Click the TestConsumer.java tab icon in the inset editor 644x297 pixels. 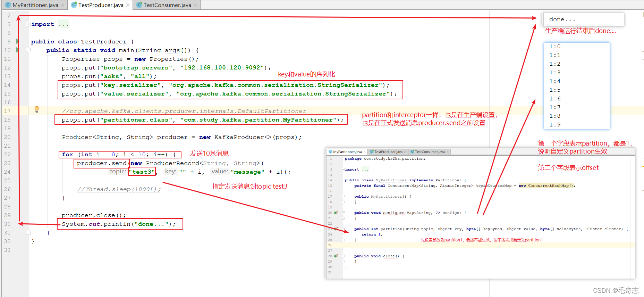(412, 152)
